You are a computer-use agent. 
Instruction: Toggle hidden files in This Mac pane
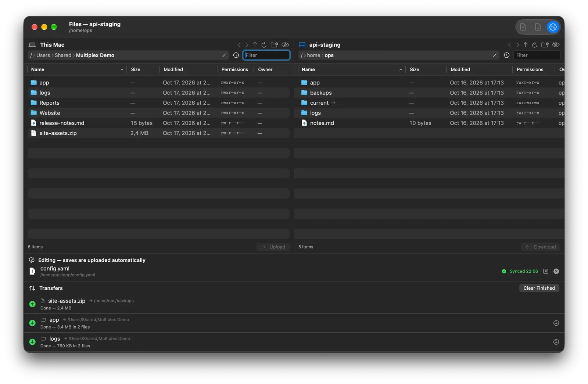(285, 45)
